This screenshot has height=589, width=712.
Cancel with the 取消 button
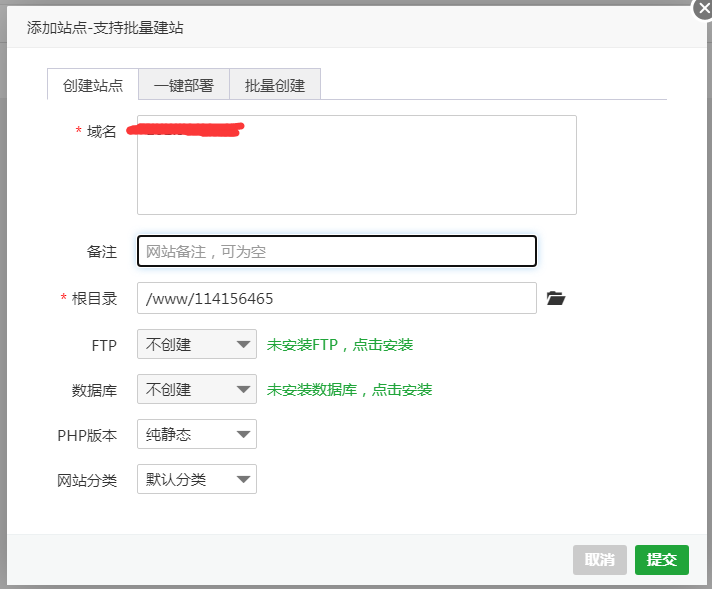tap(600, 559)
